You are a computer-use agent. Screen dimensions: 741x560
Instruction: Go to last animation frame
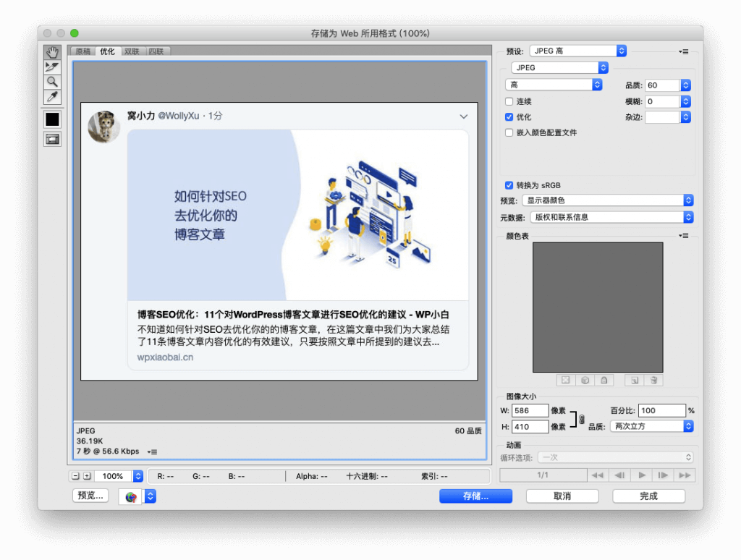pyautogui.click(x=685, y=475)
